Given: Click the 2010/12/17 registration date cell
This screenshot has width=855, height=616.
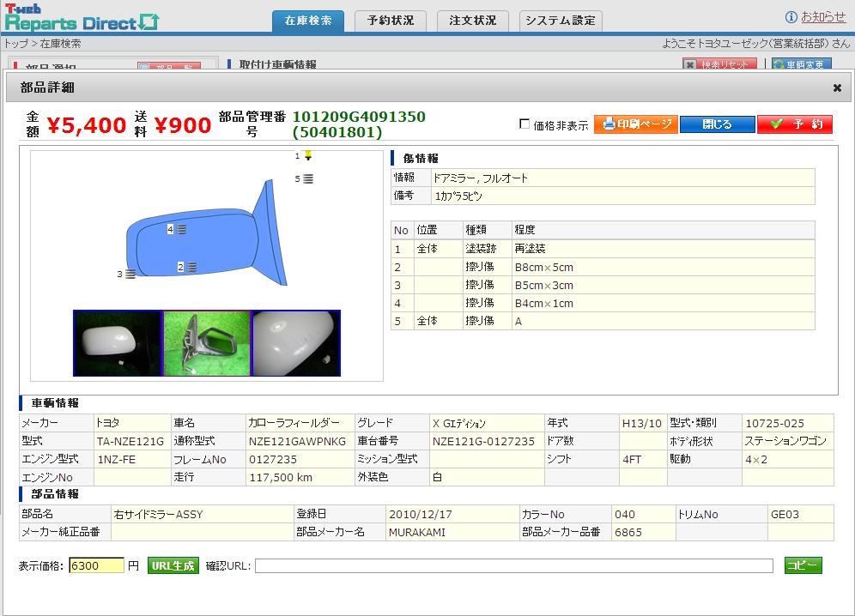Looking at the screenshot, I should (452, 514).
